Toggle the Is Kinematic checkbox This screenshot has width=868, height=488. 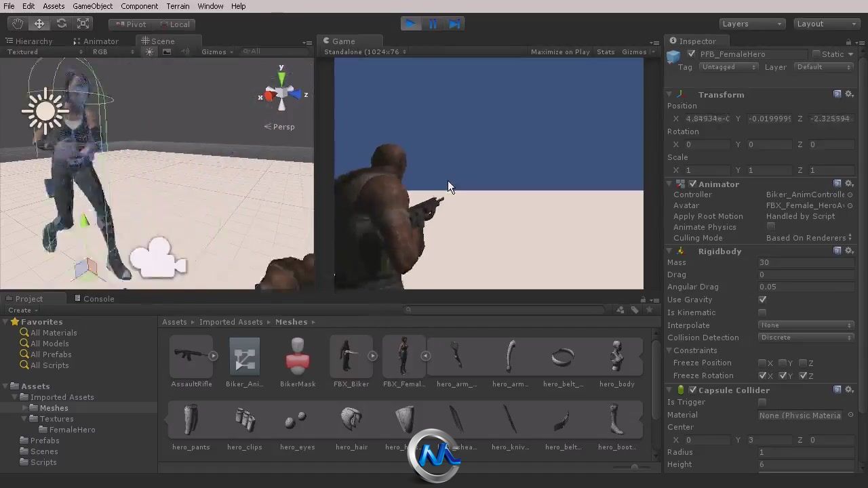tap(762, 312)
